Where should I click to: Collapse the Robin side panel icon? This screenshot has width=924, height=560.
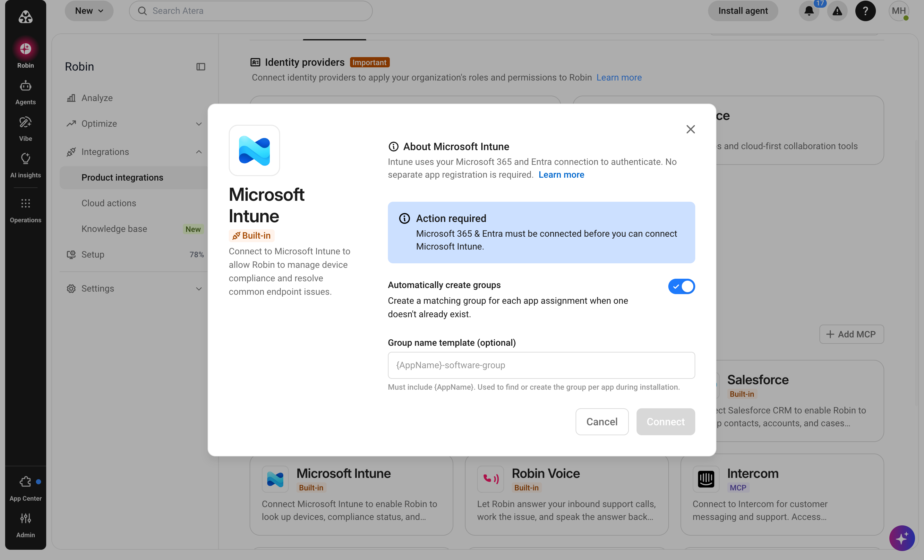201,67
